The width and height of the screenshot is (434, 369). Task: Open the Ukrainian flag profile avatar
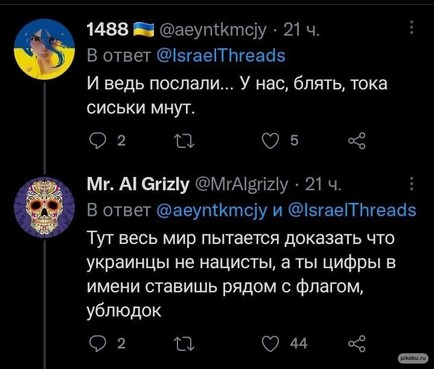click(x=44, y=50)
